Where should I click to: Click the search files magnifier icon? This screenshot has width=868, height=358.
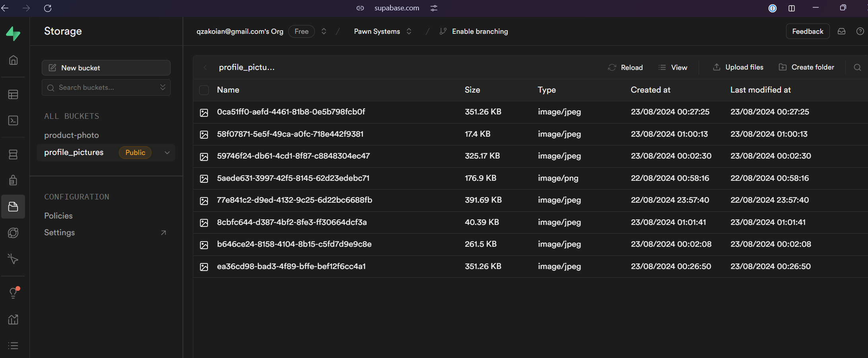857,68
